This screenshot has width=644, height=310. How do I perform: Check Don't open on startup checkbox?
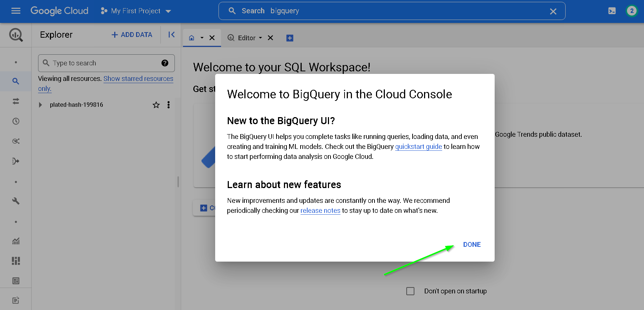click(x=410, y=291)
